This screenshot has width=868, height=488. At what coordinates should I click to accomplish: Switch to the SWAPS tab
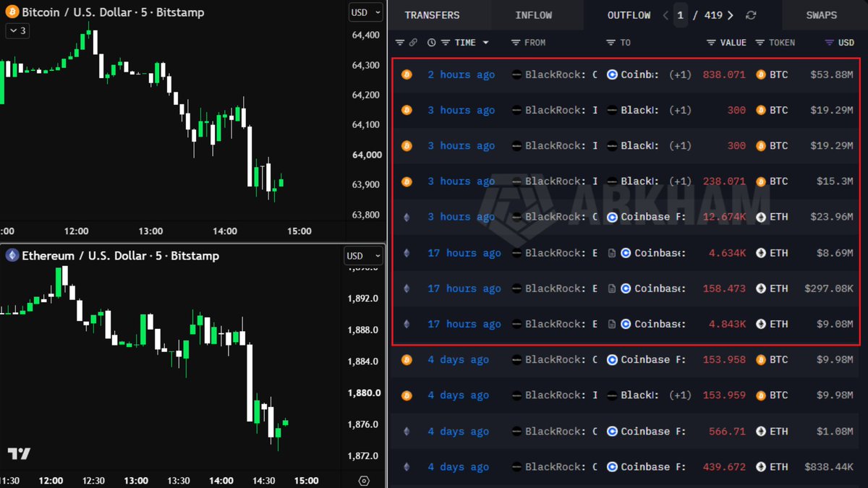click(x=822, y=15)
